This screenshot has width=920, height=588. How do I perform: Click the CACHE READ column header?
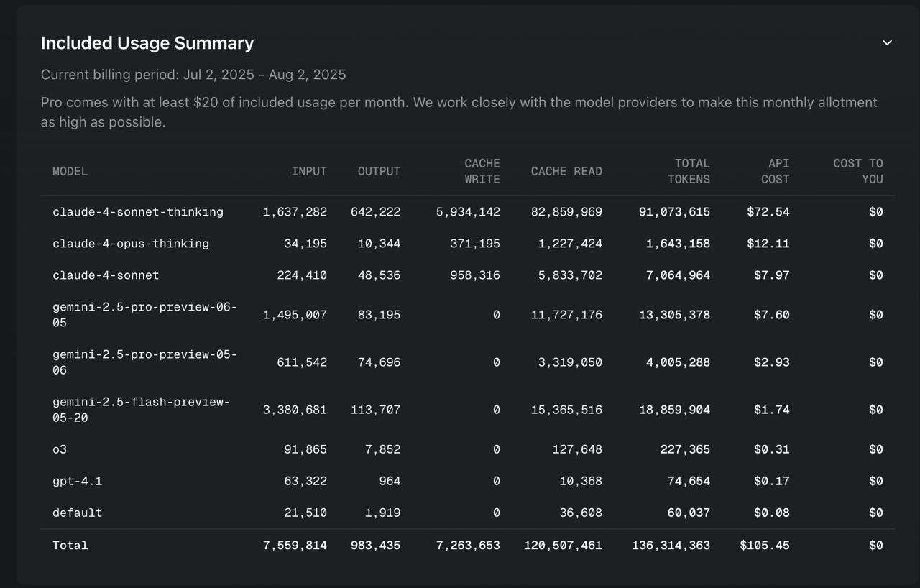(566, 171)
